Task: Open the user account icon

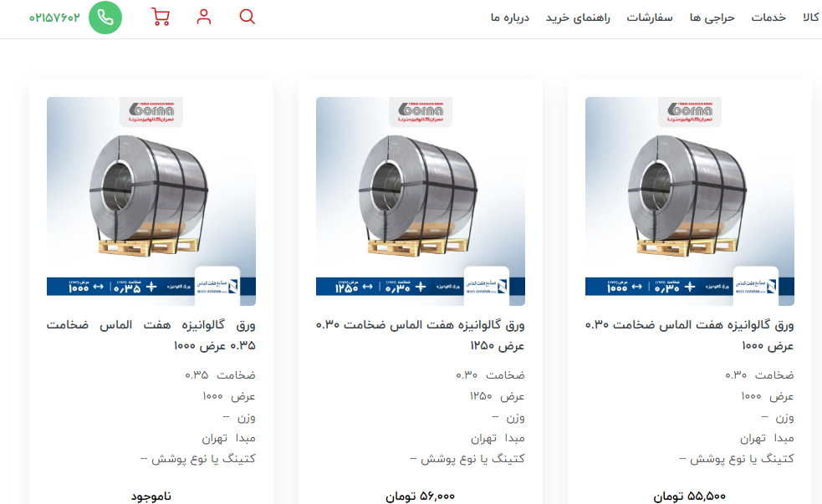Action: (204, 17)
